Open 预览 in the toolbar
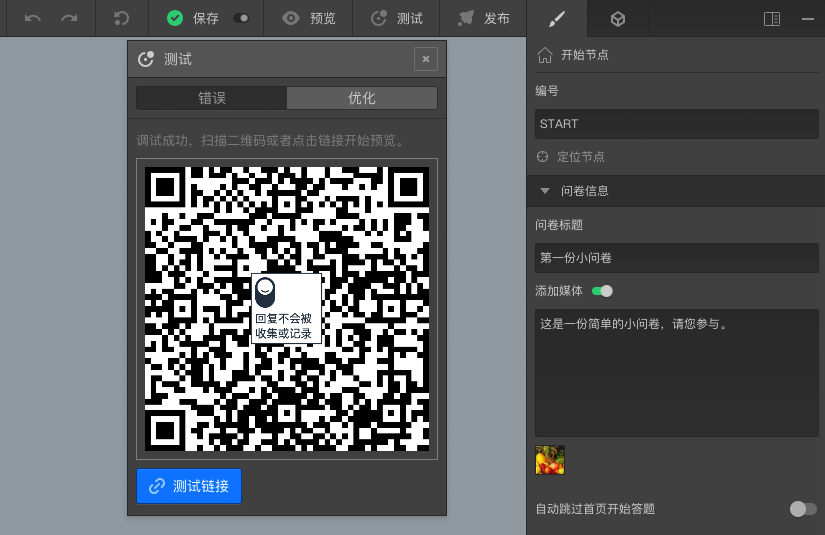Viewport: 825px width, 535px height. 308,18
